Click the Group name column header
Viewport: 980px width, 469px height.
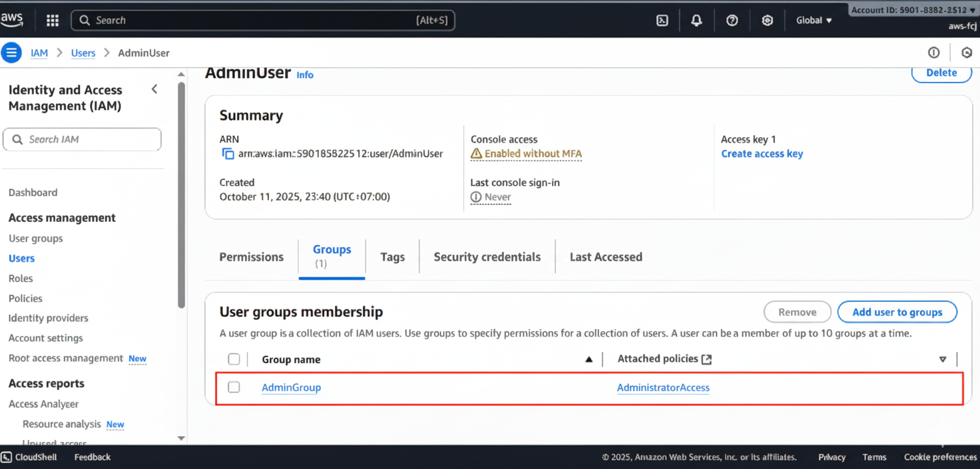pos(291,360)
